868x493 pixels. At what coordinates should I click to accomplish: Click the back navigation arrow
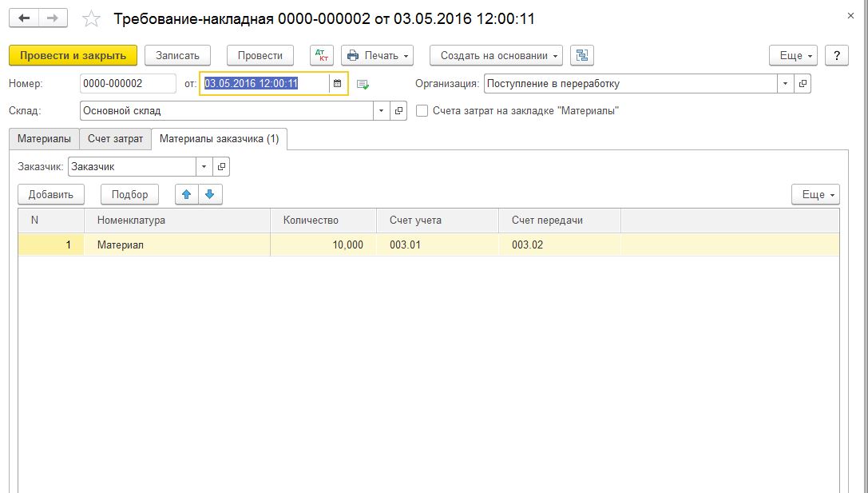(24, 18)
